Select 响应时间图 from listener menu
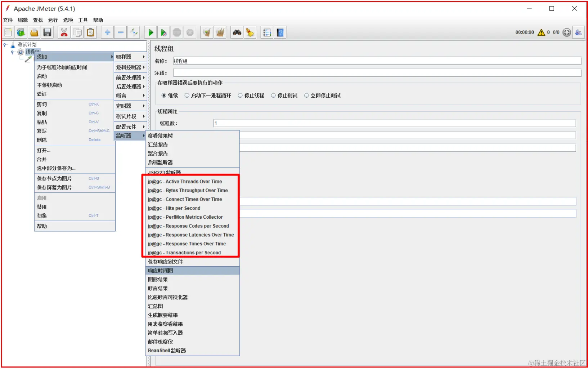 point(192,271)
